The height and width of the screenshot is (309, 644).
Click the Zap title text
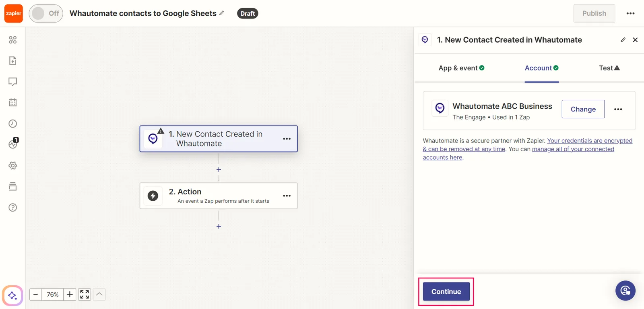pyautogui.click(x=143, y=13)
